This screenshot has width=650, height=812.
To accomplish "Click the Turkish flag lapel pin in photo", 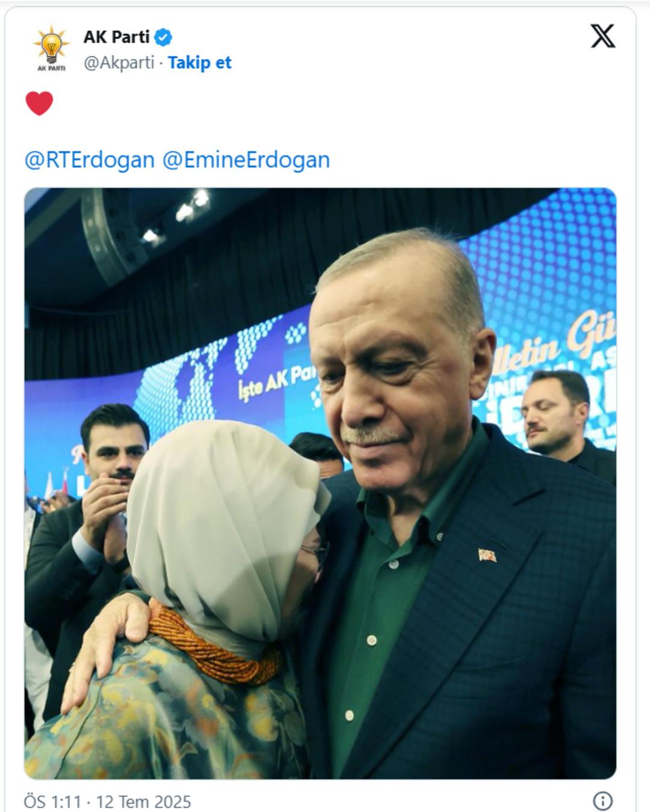I will click(x=487, y=555).
